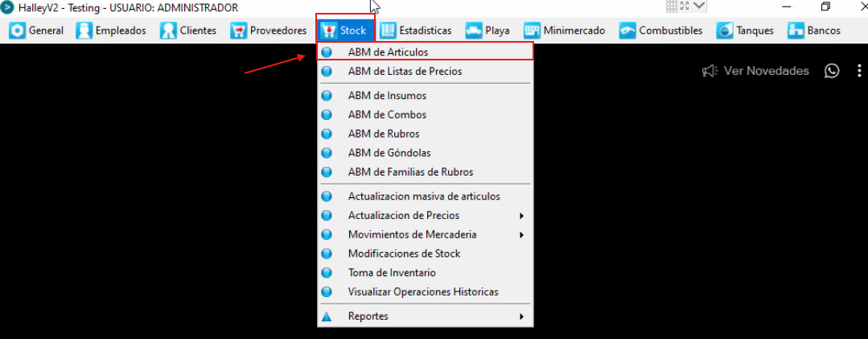Choose Toma de Inventario
Viewport: 868px width, 339px height.
click(x=423, y=272)
